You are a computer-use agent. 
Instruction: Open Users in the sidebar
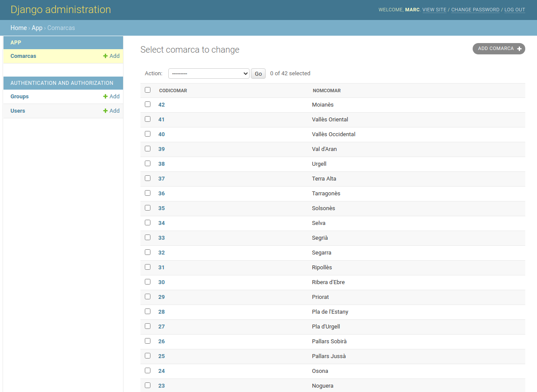[18, 111]
